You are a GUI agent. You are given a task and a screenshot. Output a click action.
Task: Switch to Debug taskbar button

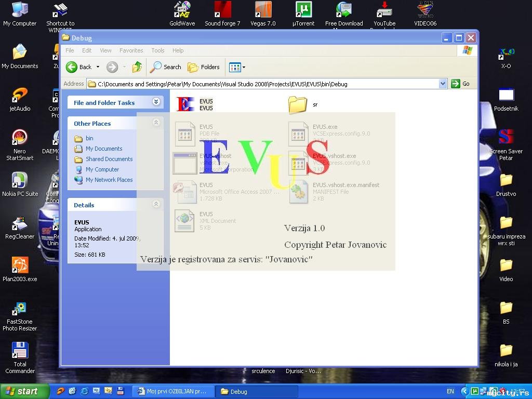258,392
